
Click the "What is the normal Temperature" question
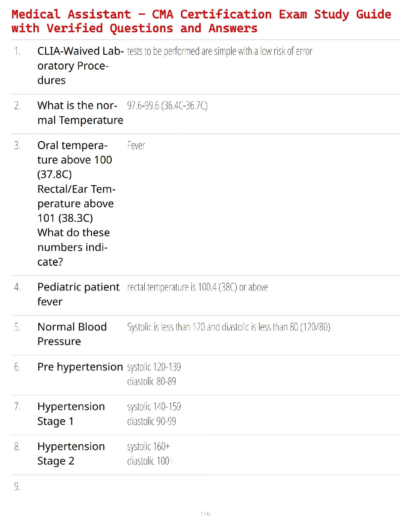pos(80,113)
